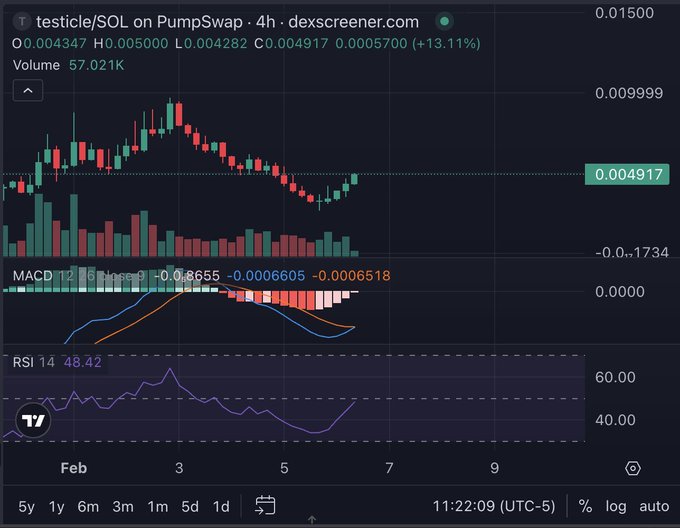Open the go-to-date calendar icon
This screenshot has height=528, width=680.
pos(265,505)
